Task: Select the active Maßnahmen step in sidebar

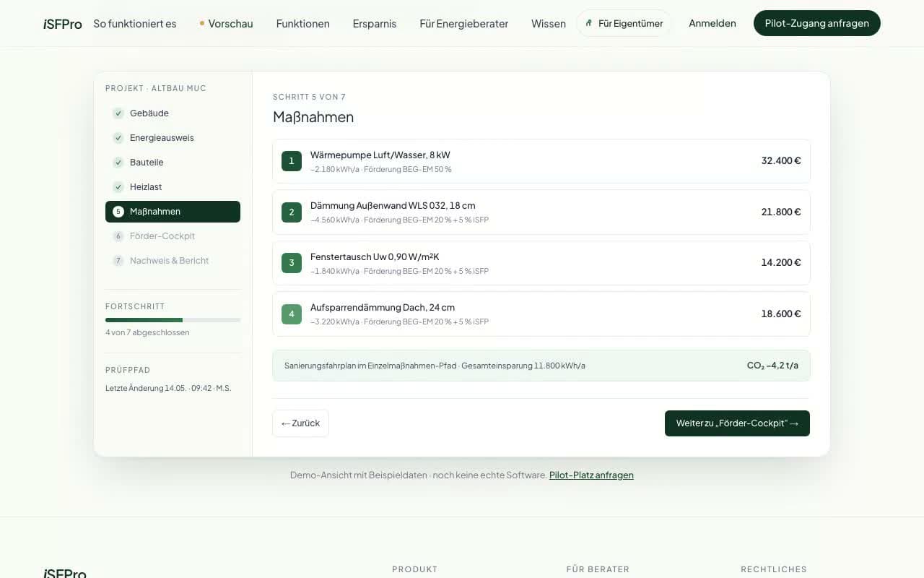Action: (173, 212)
